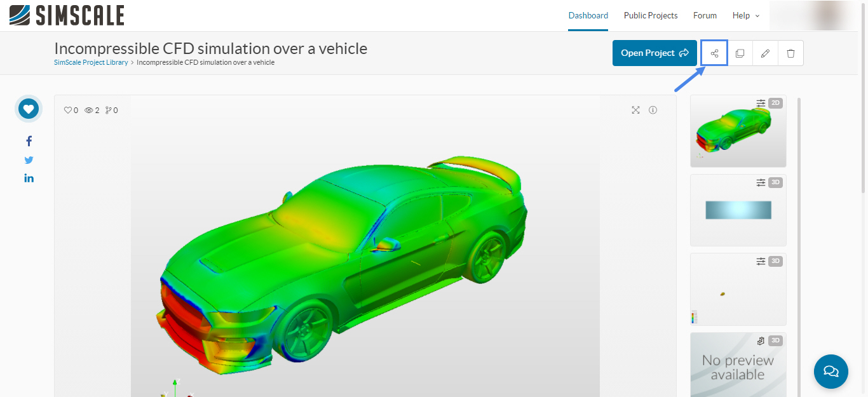Image resolution: width=868 pixels, height=397 pixels.
Task: Go to the Dashboard tab
Action: 588,15
